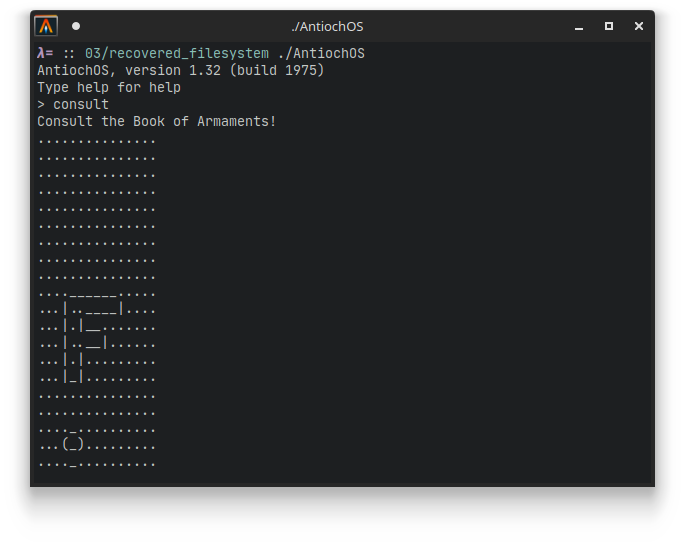Click the '>' prompt character before consult

click(41, 104)
